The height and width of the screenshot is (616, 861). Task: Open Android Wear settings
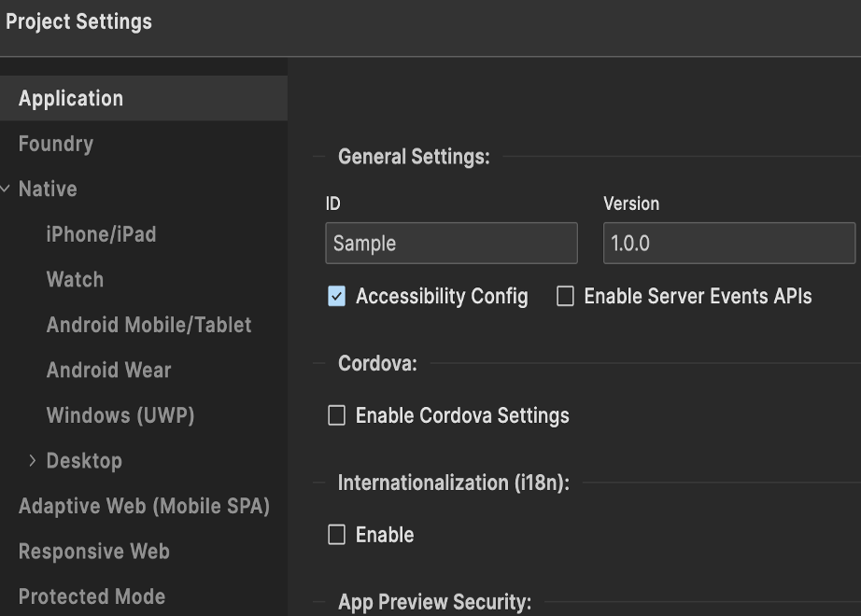pos(108,370)
